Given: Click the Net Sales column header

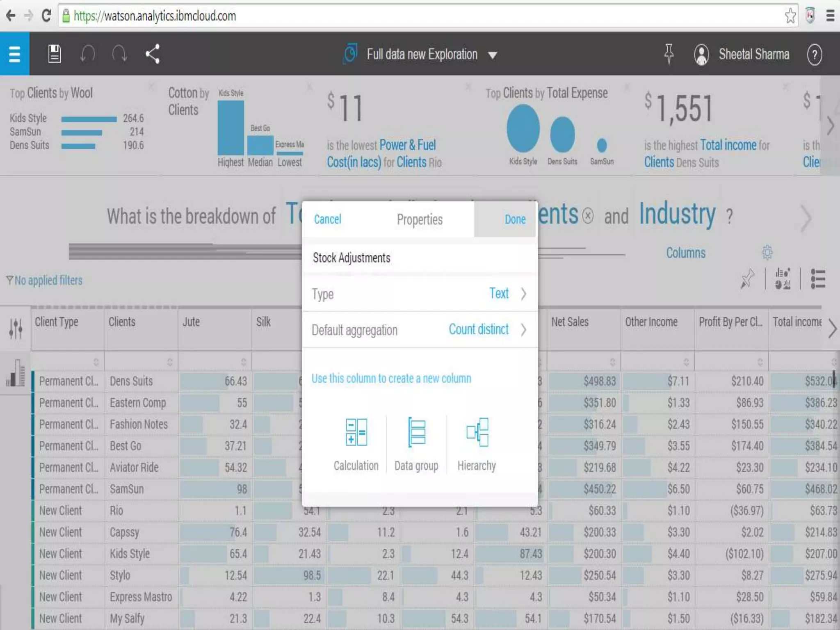Looking at the screenshot, I should [570, 322].
